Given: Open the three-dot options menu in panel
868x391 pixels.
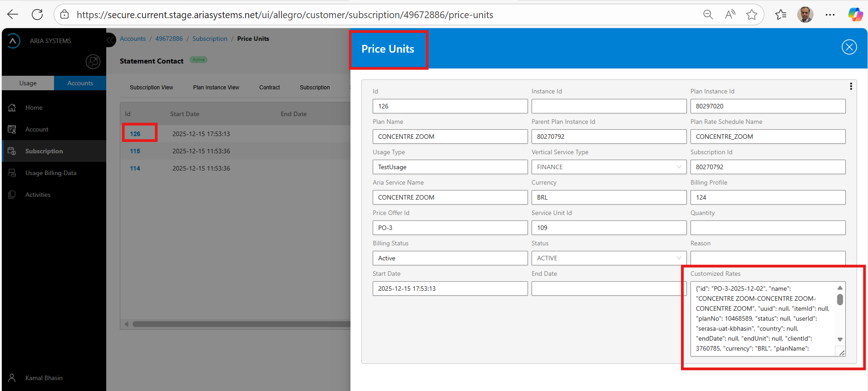Looking at the screenshot, I should pos(851,86).
